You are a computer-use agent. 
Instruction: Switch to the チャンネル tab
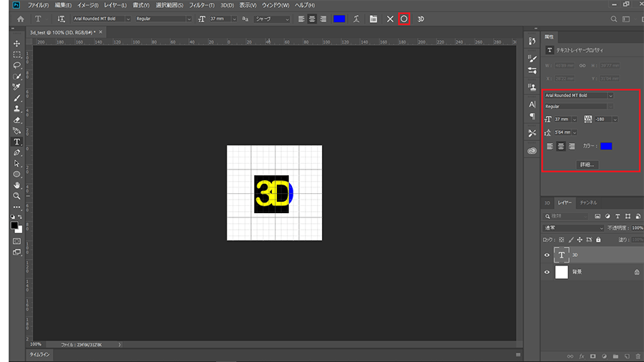click(588, 202)
